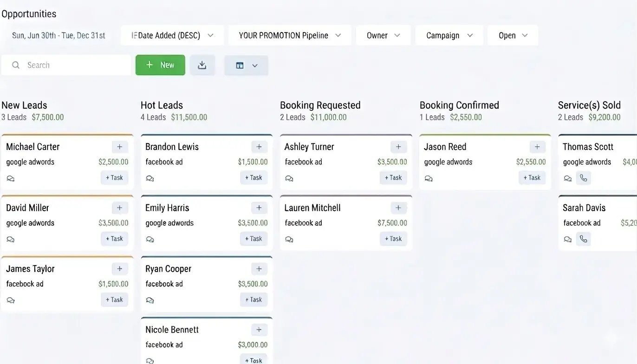Open the YOUR PROMOTION Pipeline dropdown
Screen dimensions: 637x364
(290, 36)
